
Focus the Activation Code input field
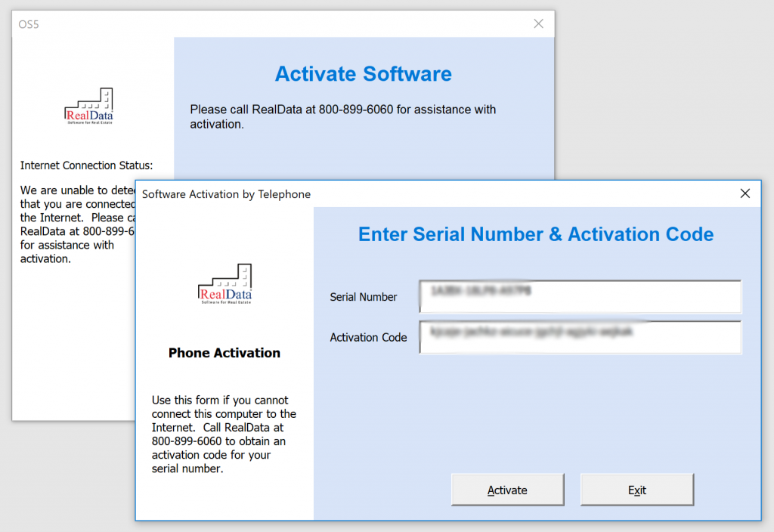coord(580,338)
